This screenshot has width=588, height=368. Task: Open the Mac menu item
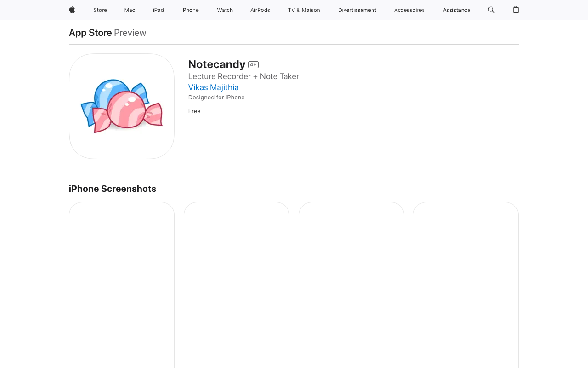click(x=130, y=10)
